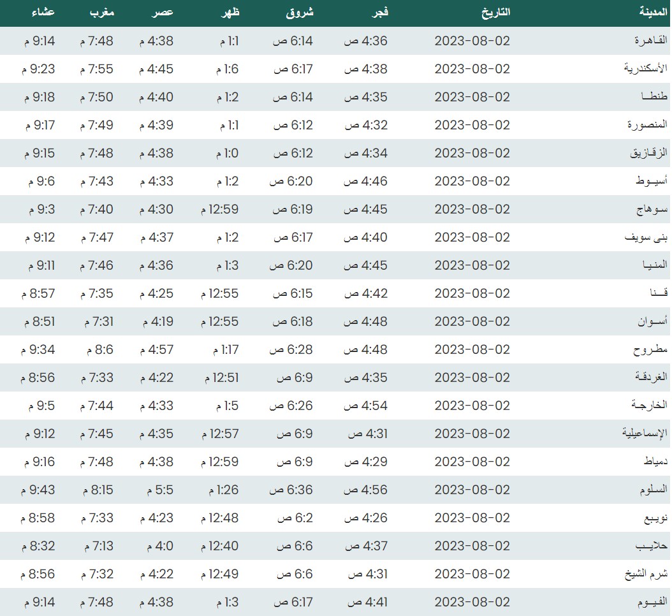Click the عصر column header
This screenshot has height=616, width=672.
pyautogui.click(x=163, y=13)
